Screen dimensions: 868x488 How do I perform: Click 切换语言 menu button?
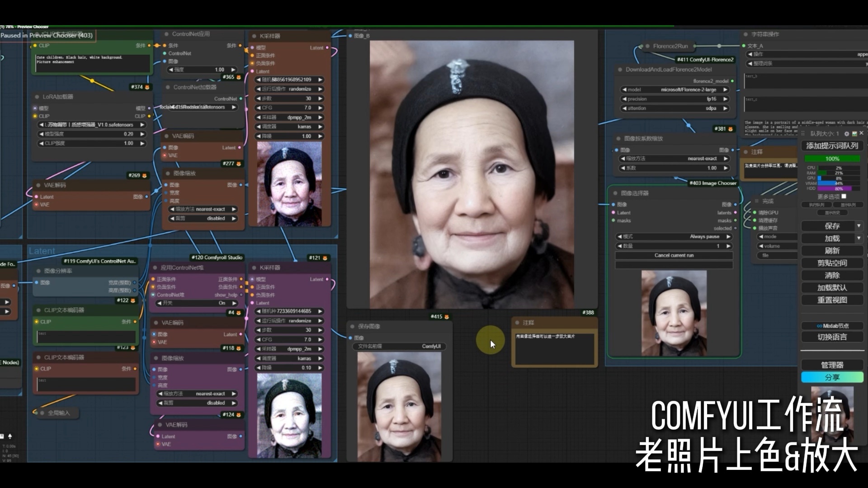click(832, 337)
